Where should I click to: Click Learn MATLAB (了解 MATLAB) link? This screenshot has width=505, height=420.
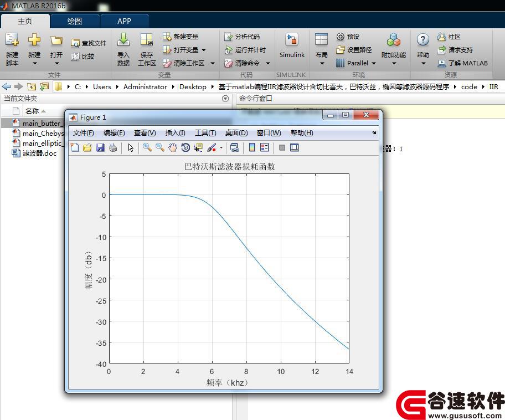462,63
